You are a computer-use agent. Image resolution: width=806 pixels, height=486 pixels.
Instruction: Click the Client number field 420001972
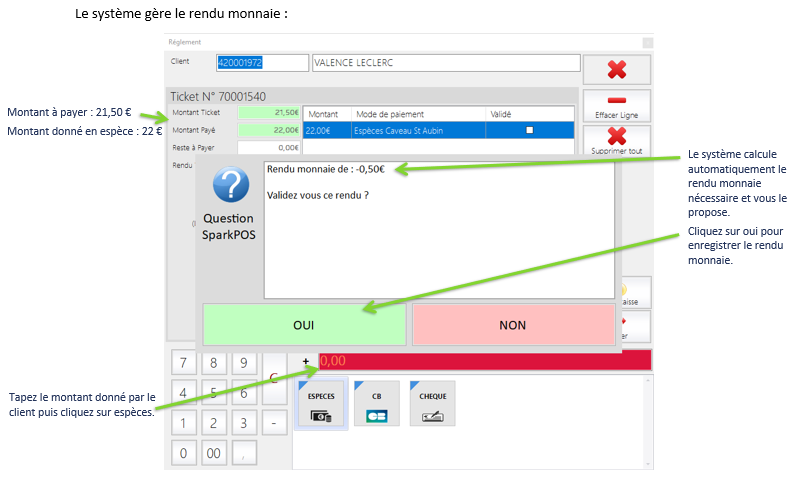point(262,63)
